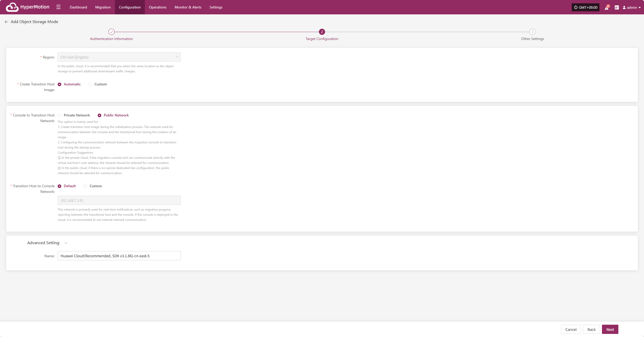Viewport: 644px width, 337px height.
Task: Click the Authentication Information step label
Action: [x=111, y=39]
